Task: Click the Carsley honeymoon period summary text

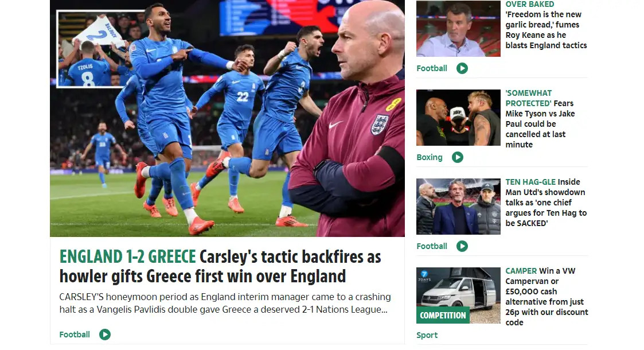Action: (225, 303)
